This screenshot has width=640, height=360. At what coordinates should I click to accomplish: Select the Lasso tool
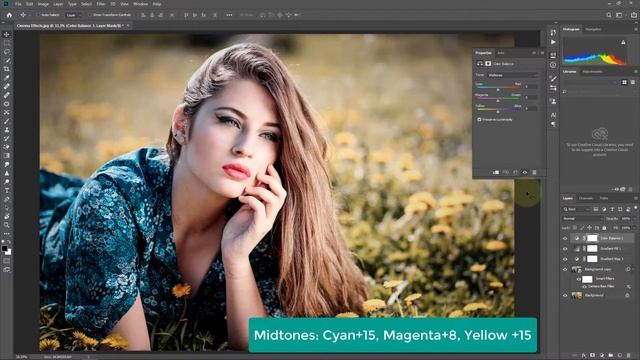7,52
